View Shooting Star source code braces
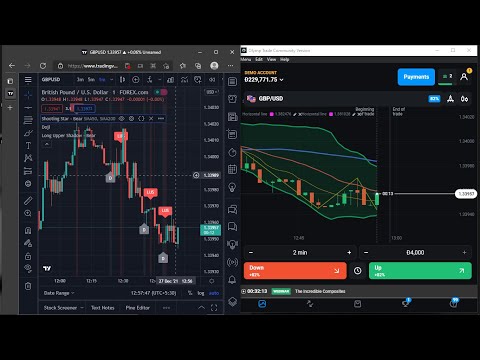 point(141,119)
